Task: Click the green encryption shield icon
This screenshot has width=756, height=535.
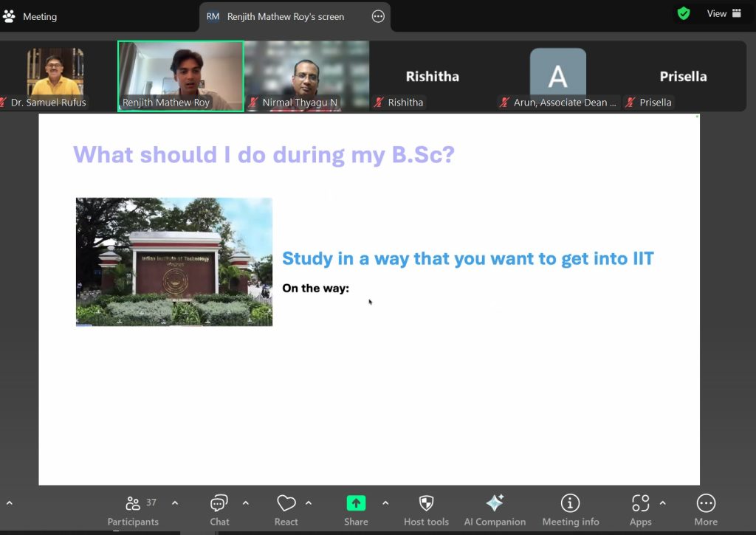Action: pos(684,13)
